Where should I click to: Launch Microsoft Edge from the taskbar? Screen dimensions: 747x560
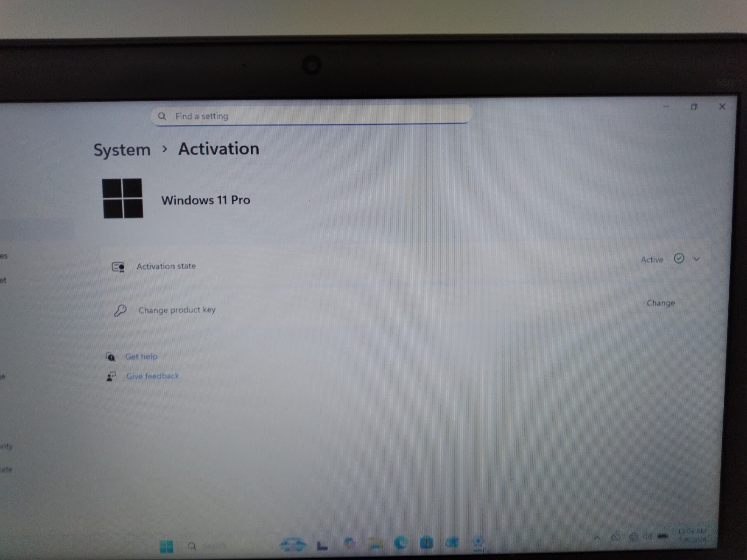tap(401, 543)
